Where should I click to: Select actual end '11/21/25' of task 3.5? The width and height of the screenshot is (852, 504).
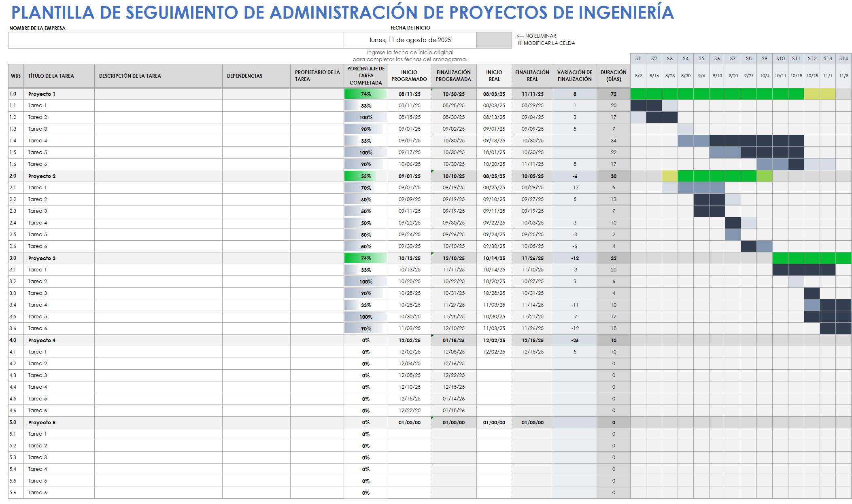[x=532, y=317]
